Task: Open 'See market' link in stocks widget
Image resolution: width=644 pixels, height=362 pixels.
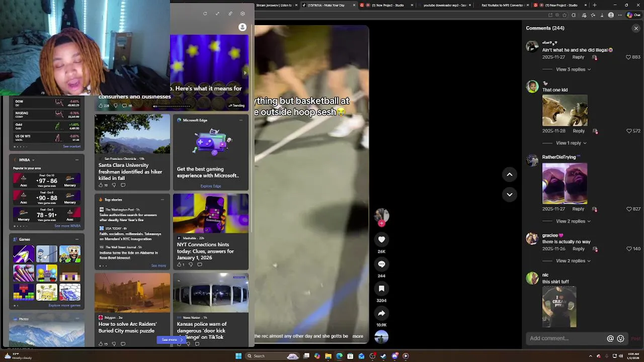Action: click(x=71, y=147)
